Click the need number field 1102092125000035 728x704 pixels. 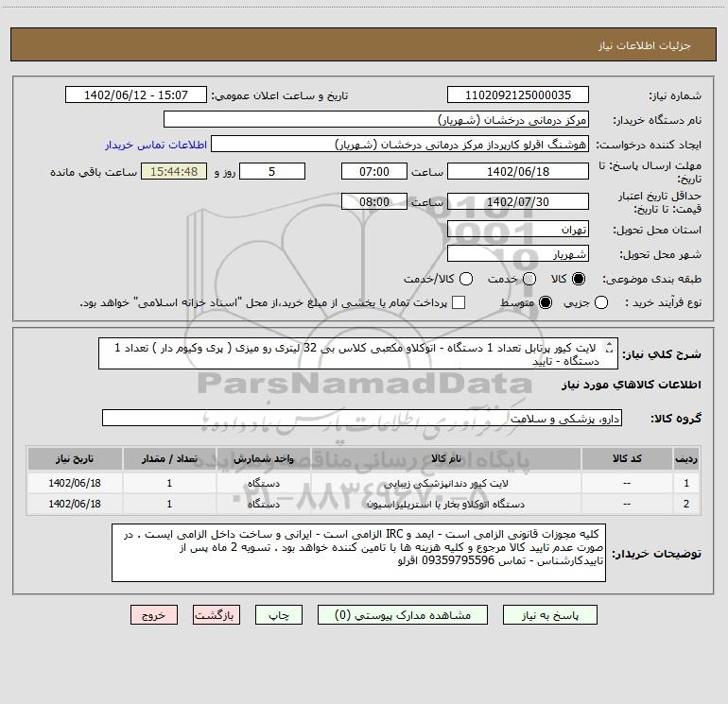(518, 94)
